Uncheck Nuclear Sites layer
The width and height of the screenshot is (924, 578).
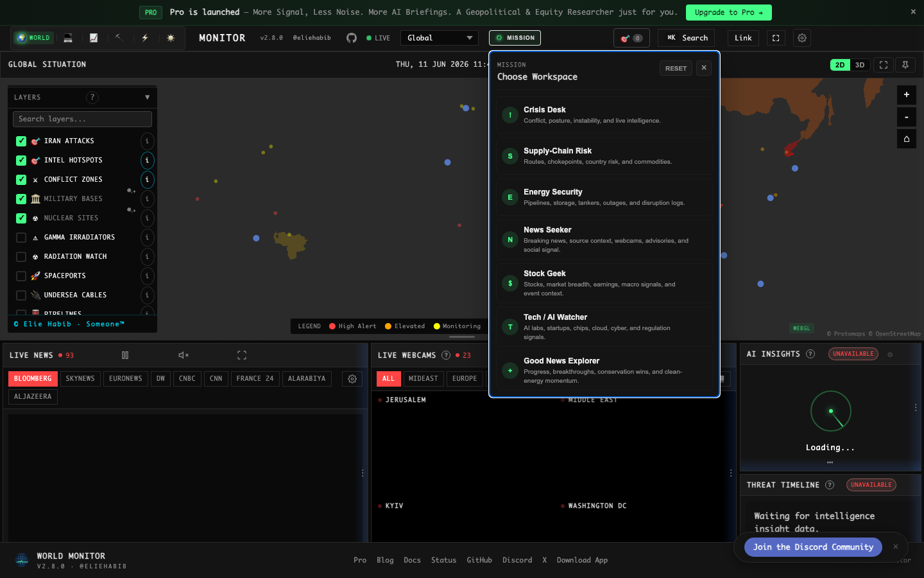[21, 218]
